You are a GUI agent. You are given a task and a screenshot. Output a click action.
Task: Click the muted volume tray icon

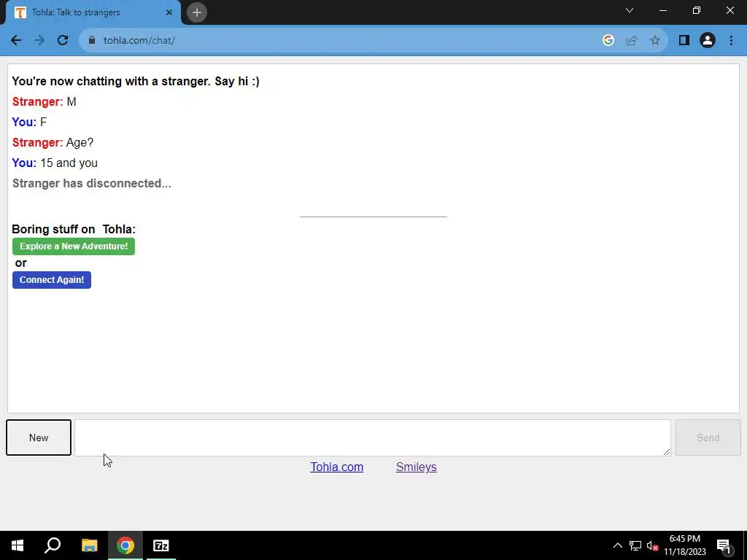click(x=652, y=545)
